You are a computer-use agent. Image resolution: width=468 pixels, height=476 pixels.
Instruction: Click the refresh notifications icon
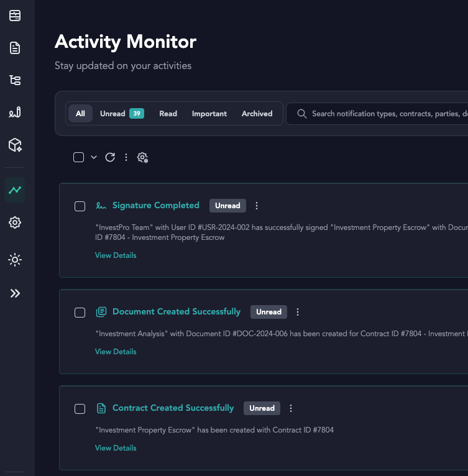tap(110, 157)
